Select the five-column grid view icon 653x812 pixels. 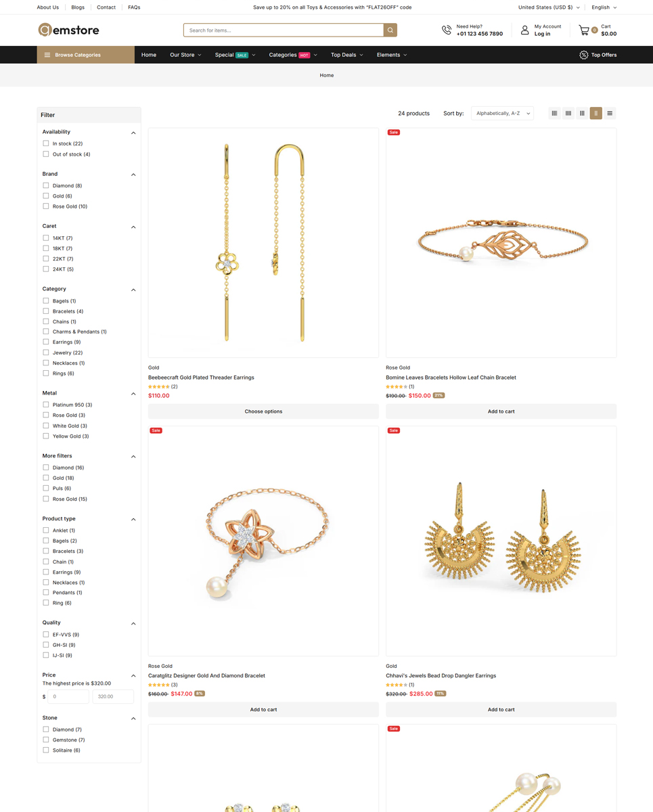(x=554, y=113)
